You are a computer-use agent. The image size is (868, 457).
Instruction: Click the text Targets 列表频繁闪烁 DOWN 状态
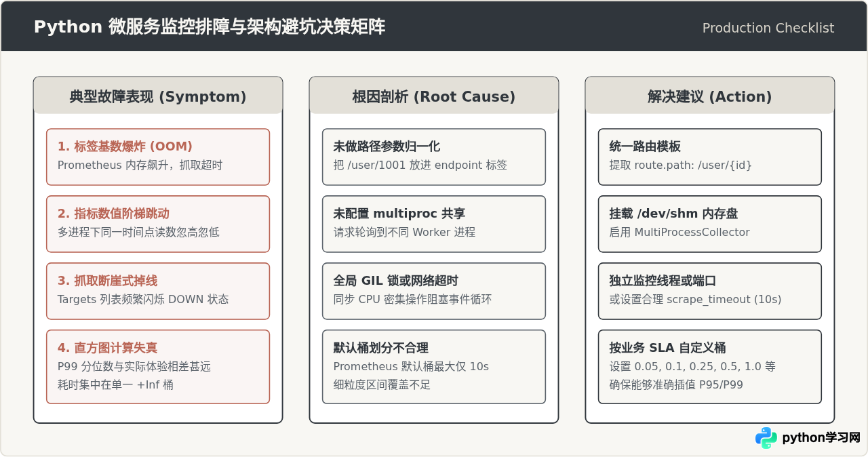pos(143,299)
